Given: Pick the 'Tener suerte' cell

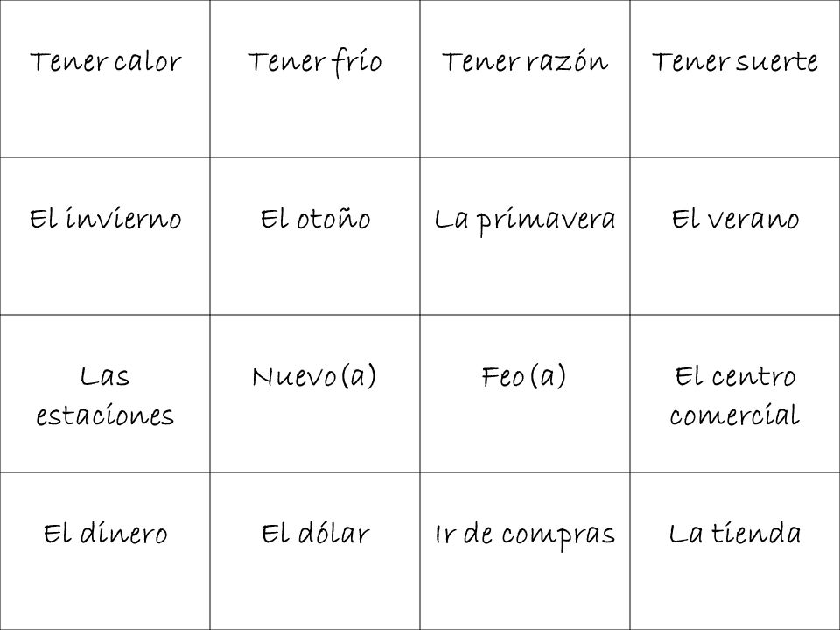Looking at the screenshot, I should coord(735,79).
